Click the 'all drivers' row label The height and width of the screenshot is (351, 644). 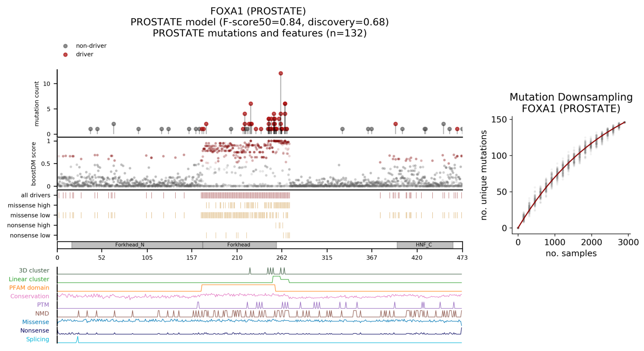36,195
